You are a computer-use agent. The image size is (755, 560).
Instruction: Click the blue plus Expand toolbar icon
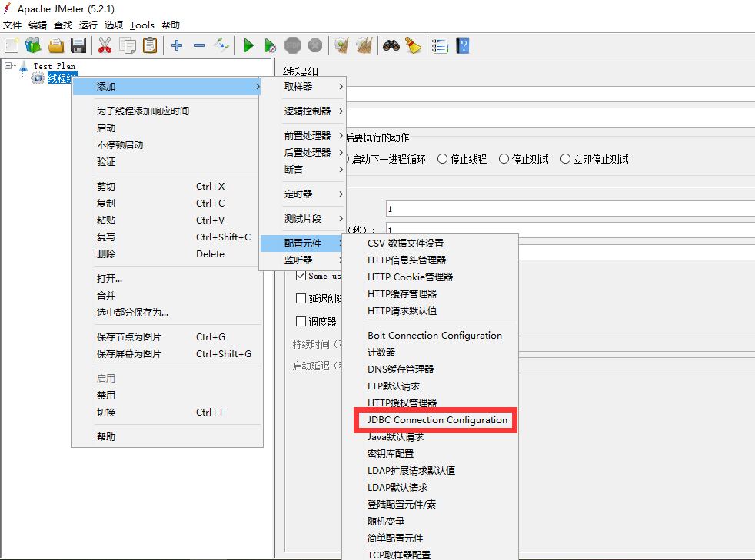pos(177,45)
